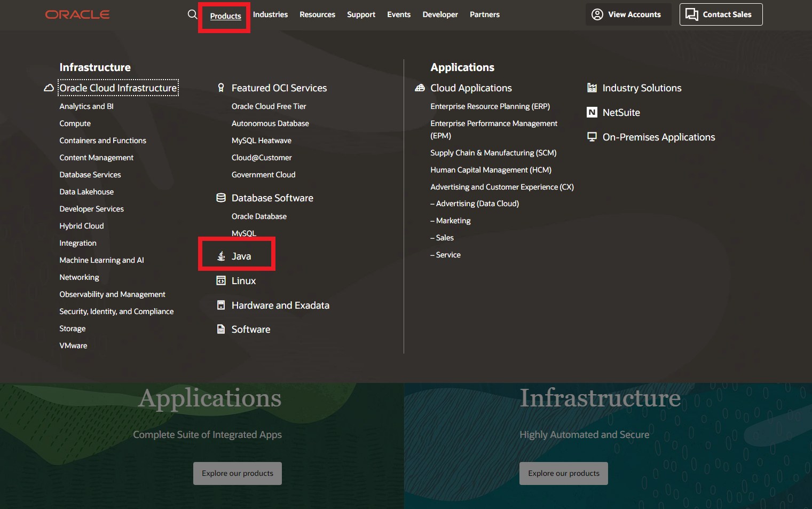Select Content Management
The height and width of the screenshot is (509, 812).
97,158
